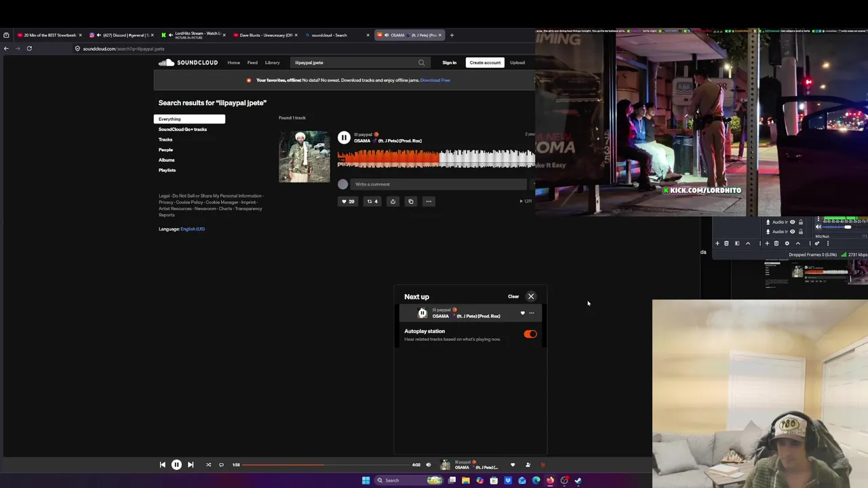Pause the OSAMA track in search results
Viewport: 868px width, 488px height.
click(x=344, y=138)
